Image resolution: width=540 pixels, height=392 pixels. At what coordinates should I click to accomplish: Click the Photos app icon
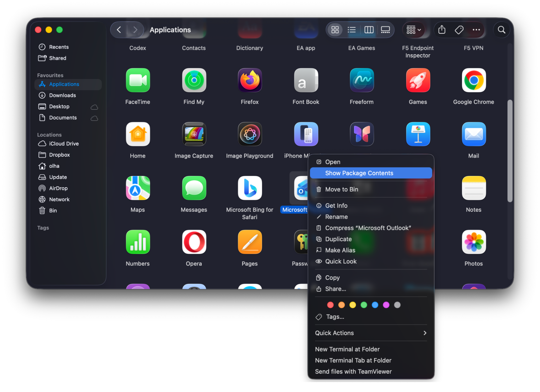tap(474, 242)
